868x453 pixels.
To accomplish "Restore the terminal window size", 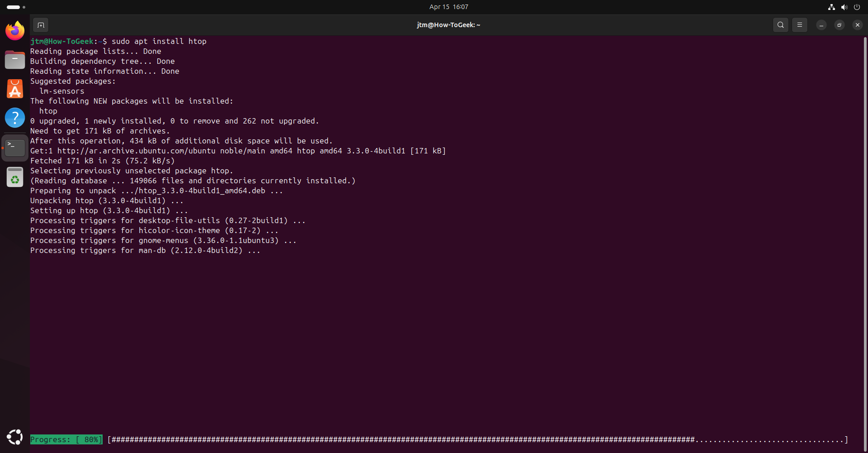I will coord(840,25).
